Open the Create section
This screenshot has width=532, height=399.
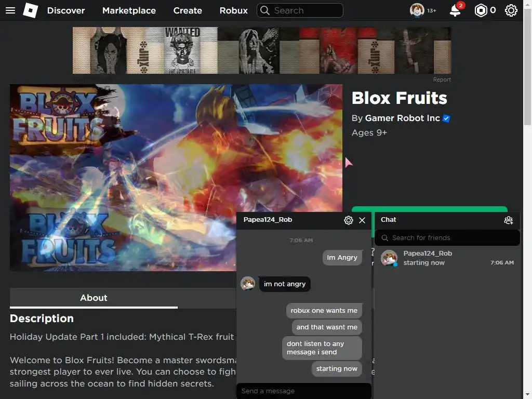pos(188,10)
